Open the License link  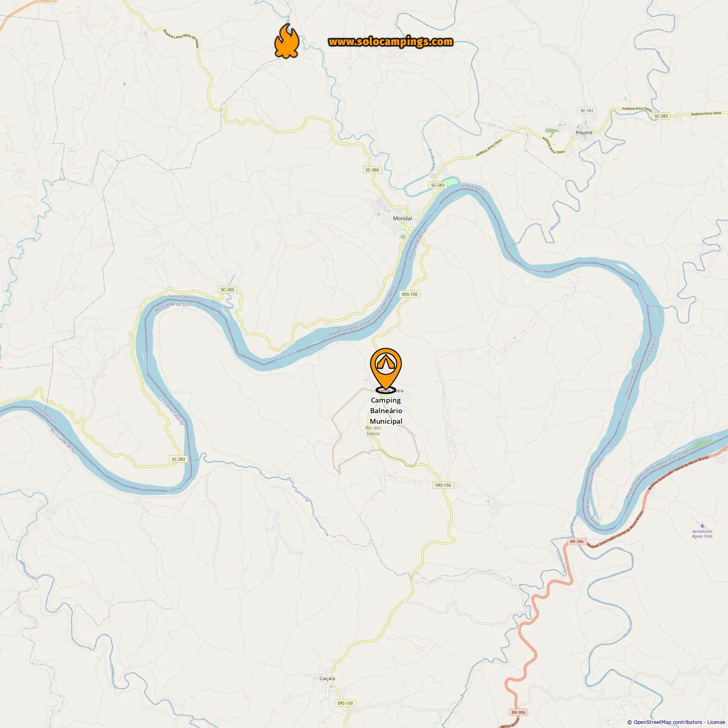click(716, 722)
